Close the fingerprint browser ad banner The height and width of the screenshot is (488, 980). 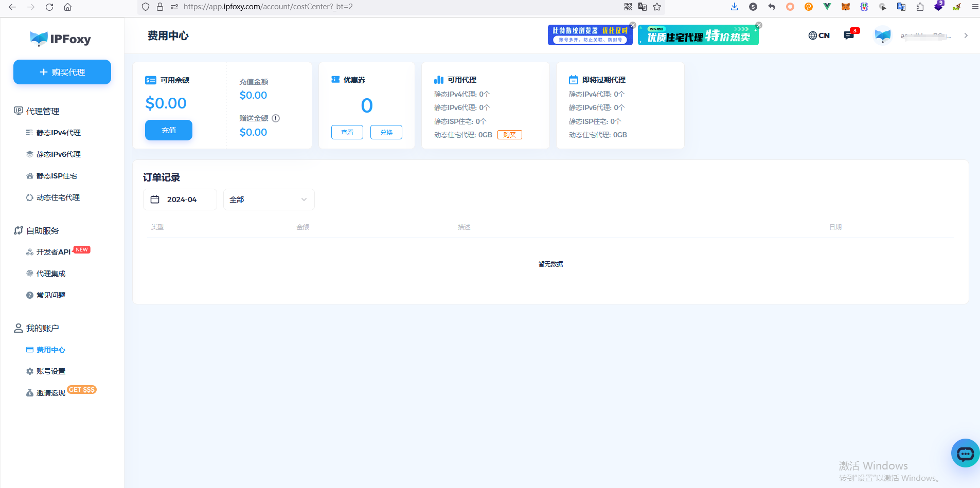pyautogui.click(x=633, y=25)
